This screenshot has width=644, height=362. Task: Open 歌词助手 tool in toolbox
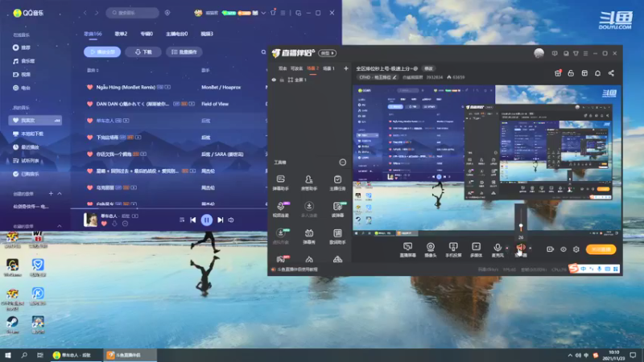tap(337, 236)
